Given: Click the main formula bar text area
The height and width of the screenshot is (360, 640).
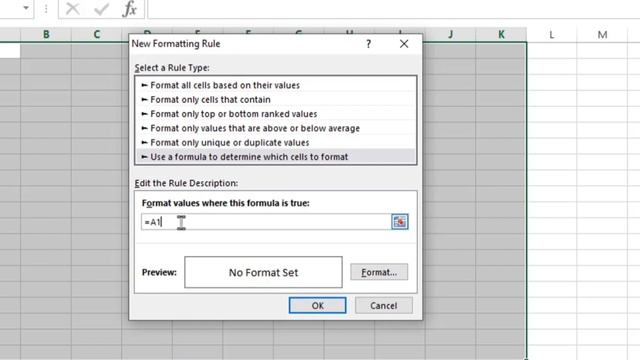Looking at the screenshot, I should (393, 9).
